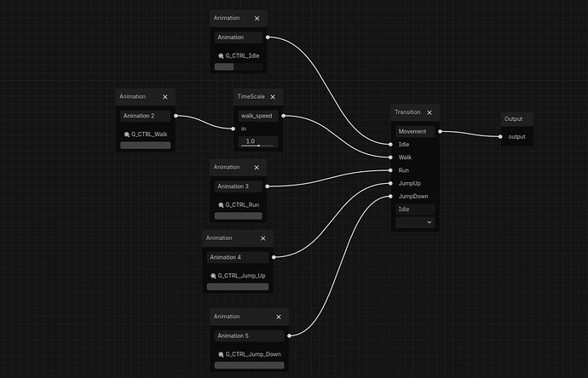Select the G_CTRL_Jump_Up clip name
This screenshot has height=378, width=588.
(x=241, y=276)
